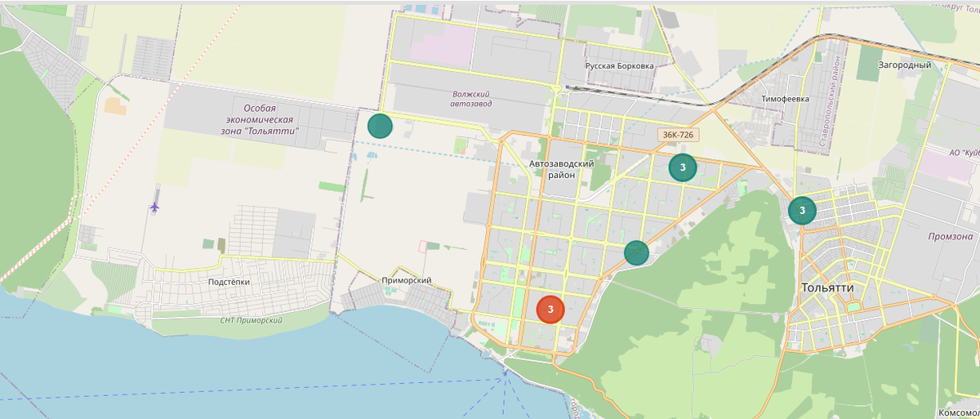Viewport: 980px width, 419px height.
Task: Click the СНТ Приморский label
Action: 252,320
